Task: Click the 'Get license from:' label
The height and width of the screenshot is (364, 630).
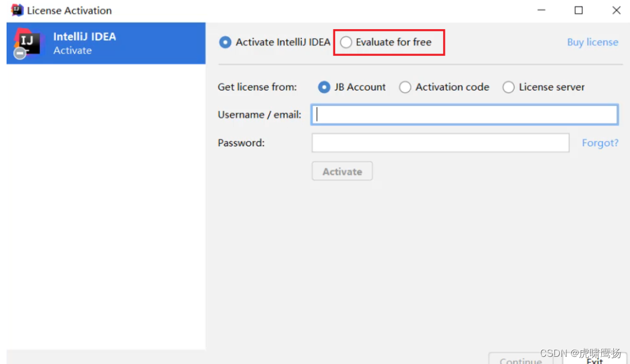Action: (257, 87)
